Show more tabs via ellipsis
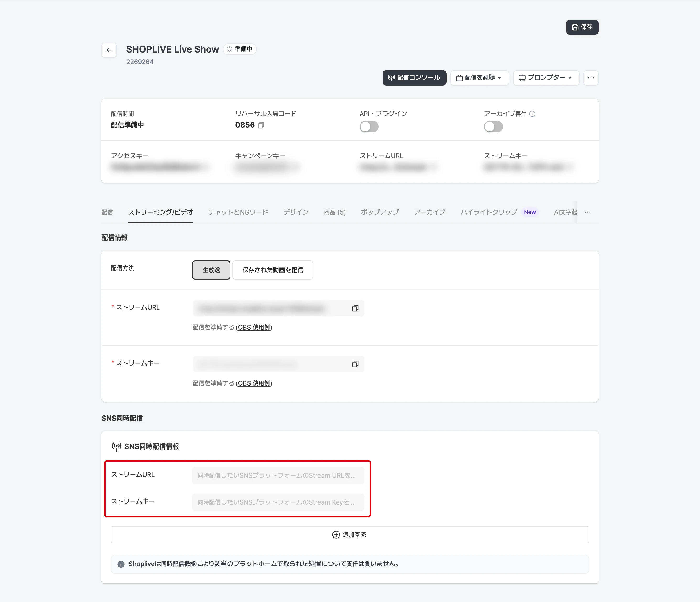700x602 pixels. pyautogui.click(x=587, y=212)
